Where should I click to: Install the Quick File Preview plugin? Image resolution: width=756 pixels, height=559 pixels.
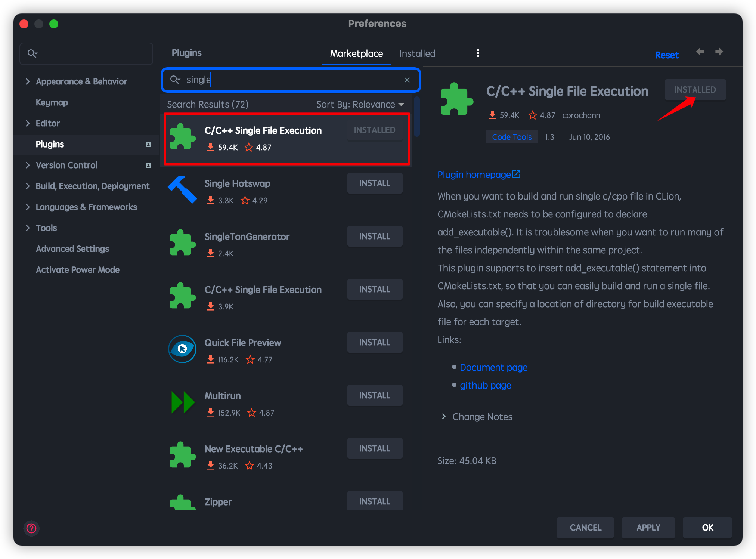(x=375, y=342)
